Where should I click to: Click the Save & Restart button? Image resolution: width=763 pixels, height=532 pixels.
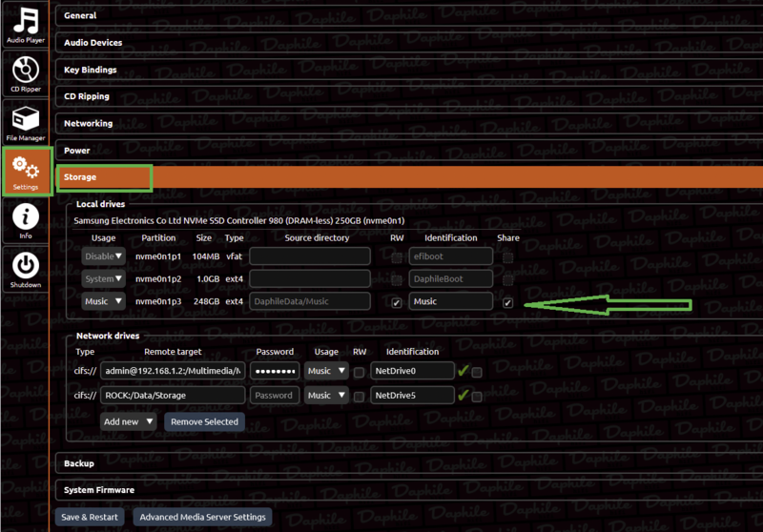pos(90,517)
